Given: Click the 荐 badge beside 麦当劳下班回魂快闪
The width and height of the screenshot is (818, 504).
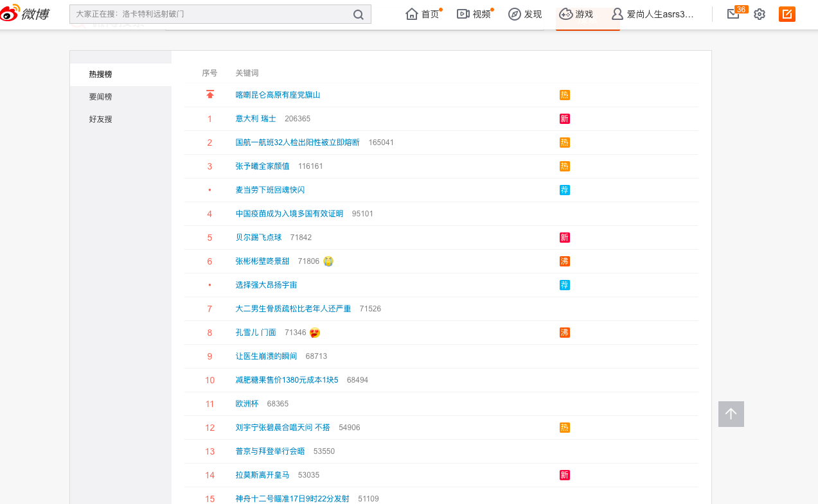Looking at the screenshot, I should (x=565, y=190).
